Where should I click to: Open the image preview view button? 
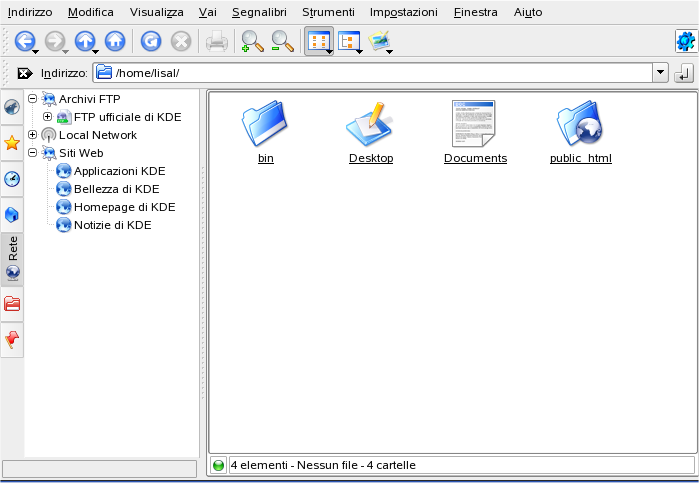click(378, 41)
